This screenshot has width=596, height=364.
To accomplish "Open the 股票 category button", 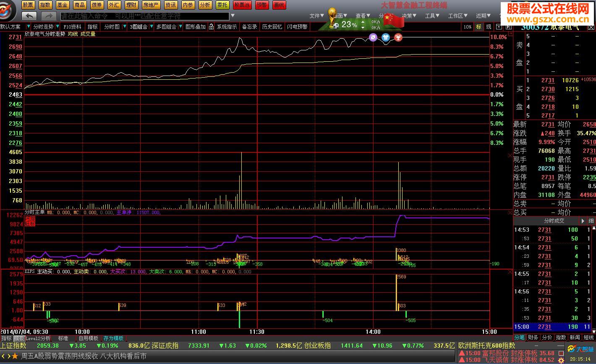I will (28, 5).
